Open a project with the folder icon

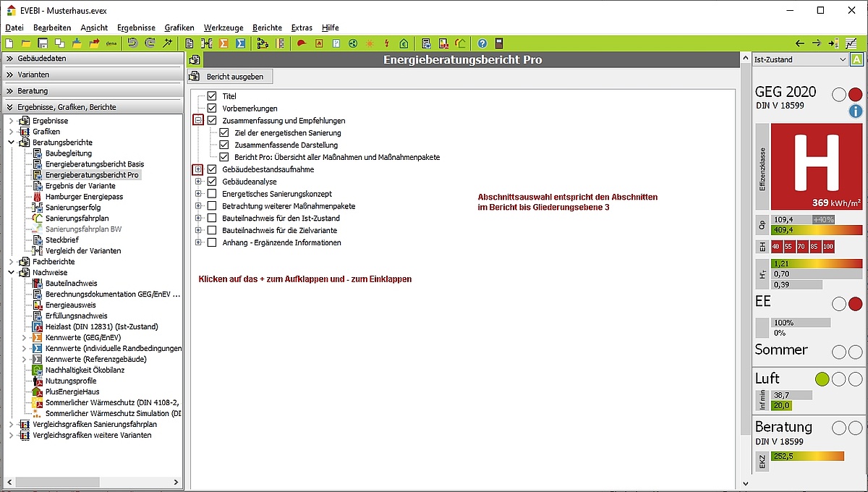click(26, 43)
